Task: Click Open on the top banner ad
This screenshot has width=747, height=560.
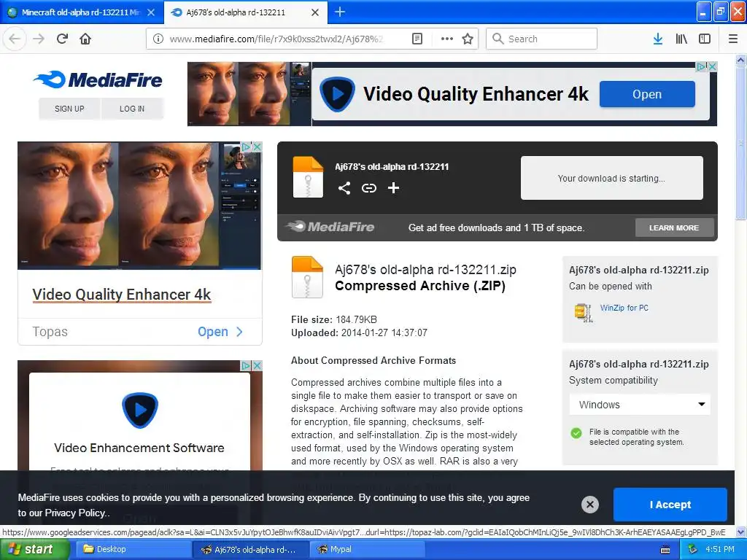Action: [x=647, y=94]
